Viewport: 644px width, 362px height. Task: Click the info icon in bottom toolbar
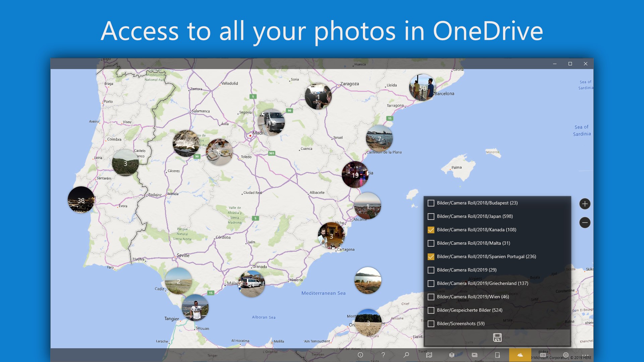click(x=360, y=355)
